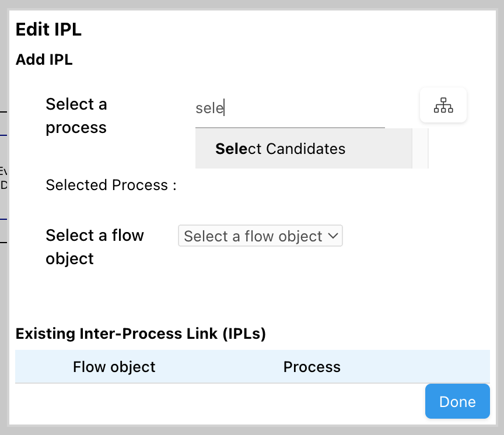
Task: Click the flow object dropdown chevron arrow
Action: tap(333, 236)
